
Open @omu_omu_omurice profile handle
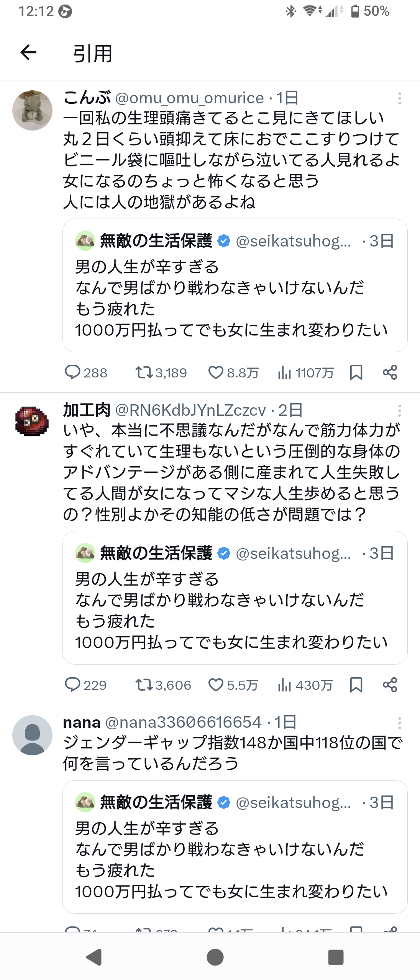[x=190, y=98]
